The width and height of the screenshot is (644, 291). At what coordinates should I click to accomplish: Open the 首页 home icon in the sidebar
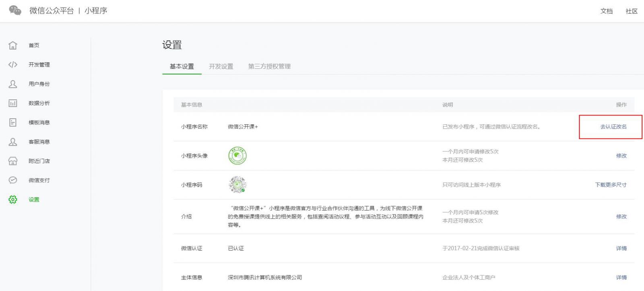13,45
